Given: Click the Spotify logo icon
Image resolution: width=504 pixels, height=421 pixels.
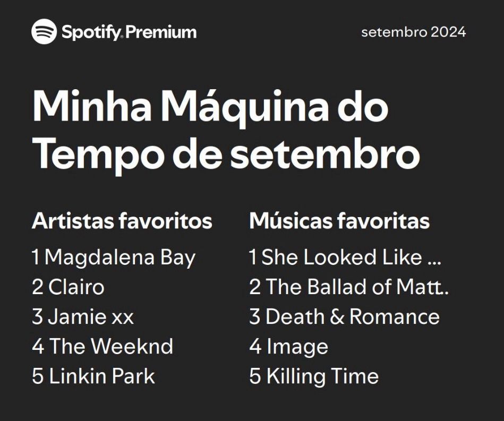Looking at the screenshot, I should (44, 31).
